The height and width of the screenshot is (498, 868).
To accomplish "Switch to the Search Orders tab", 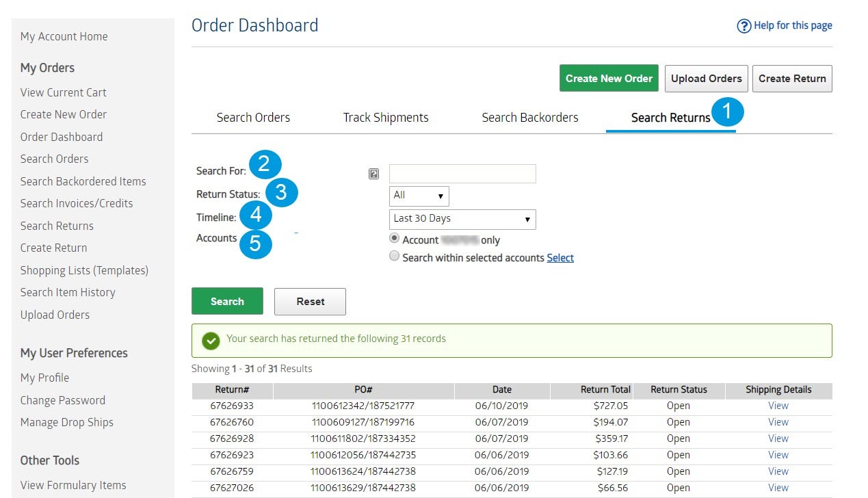I will pos(253,118).
